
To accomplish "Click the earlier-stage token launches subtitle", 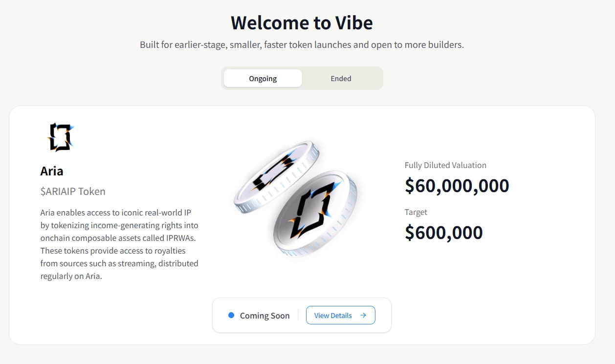I will pyautogui.click(x=302, y=45).
